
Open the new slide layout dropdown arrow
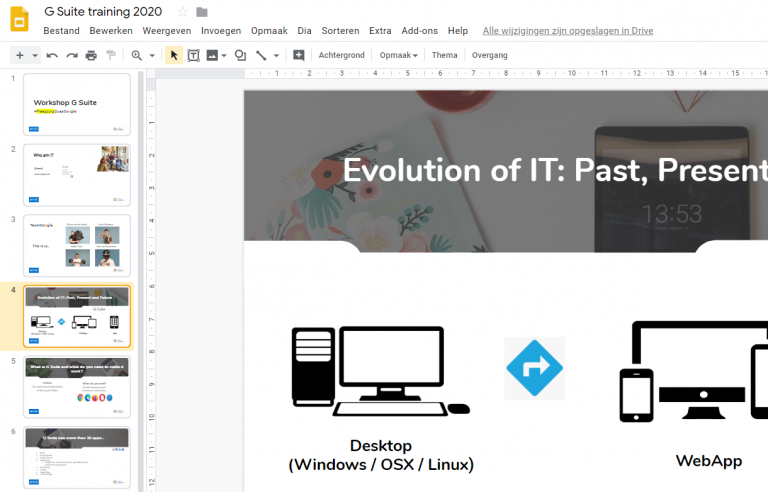35,55
